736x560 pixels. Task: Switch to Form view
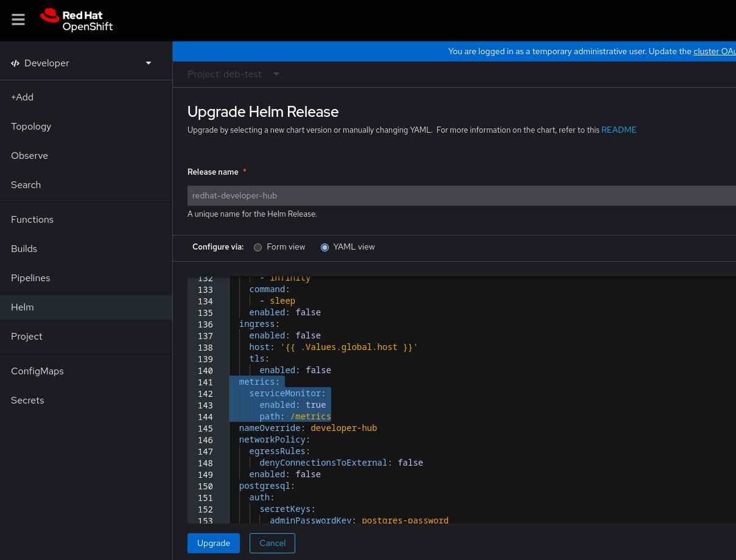click(x=258, y=247)
